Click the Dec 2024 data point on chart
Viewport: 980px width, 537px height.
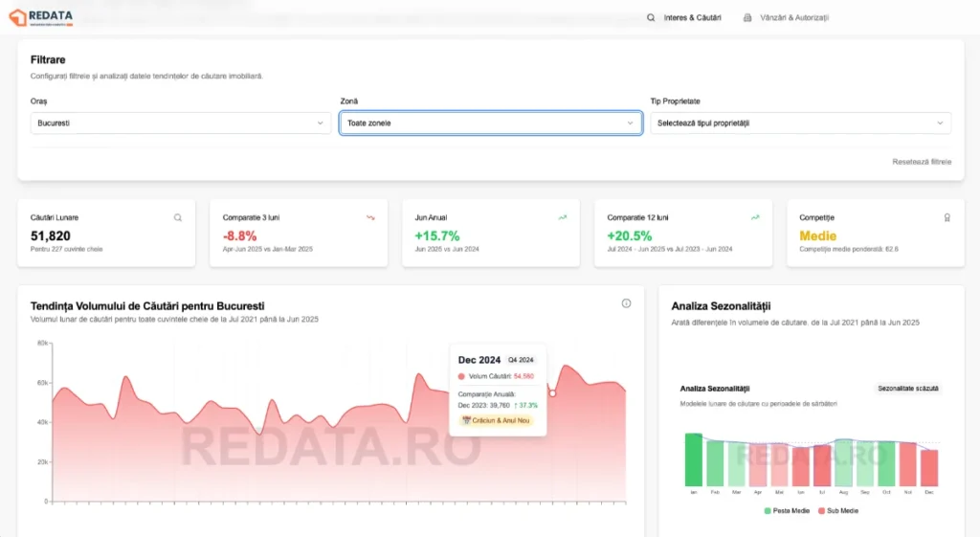pyautogui.click(x=552, y=393)
